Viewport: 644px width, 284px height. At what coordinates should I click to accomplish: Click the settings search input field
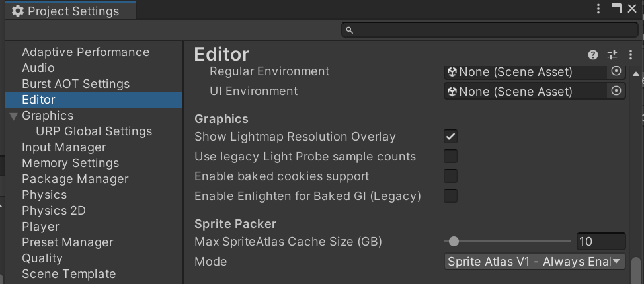[x=489, y=30]
